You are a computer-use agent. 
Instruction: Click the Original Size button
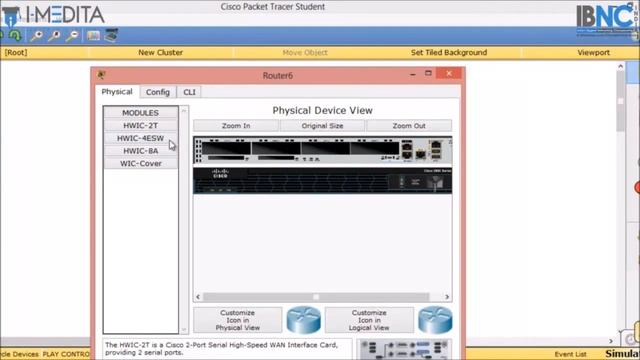[322, 126]
